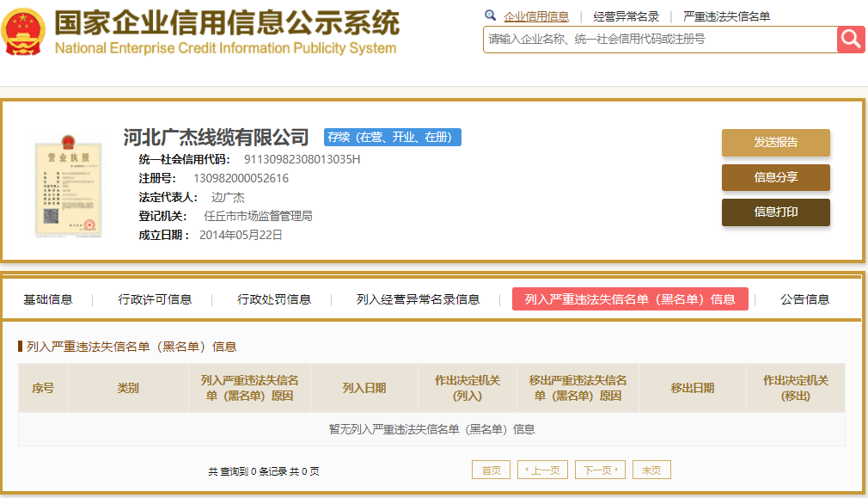
Task: Click the 上一页 previous page button
Action: click(542, 470)
